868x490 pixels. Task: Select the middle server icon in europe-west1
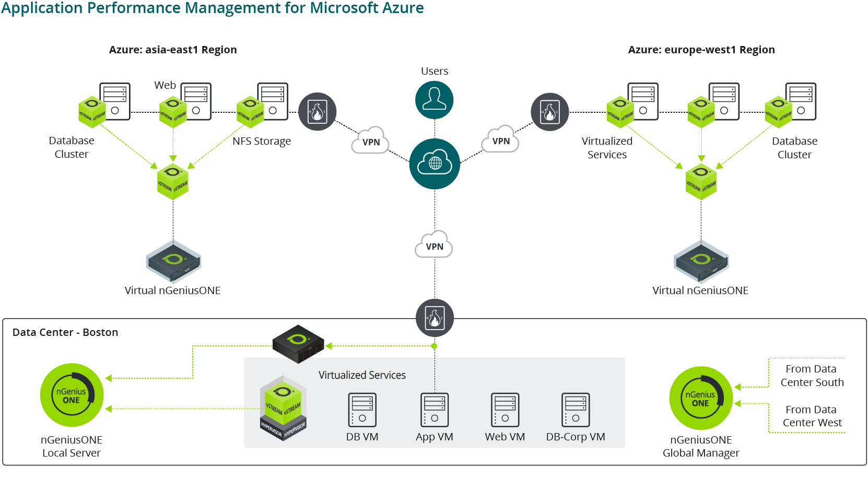724,101
